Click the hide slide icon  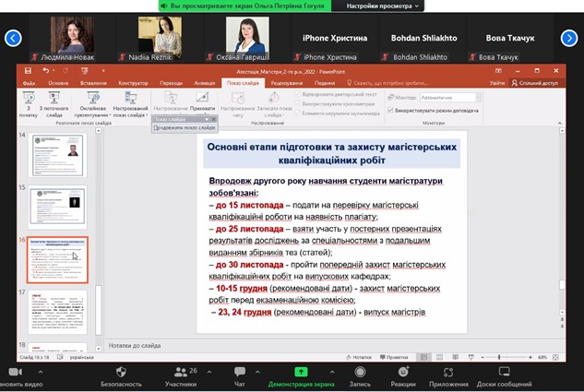202,99
